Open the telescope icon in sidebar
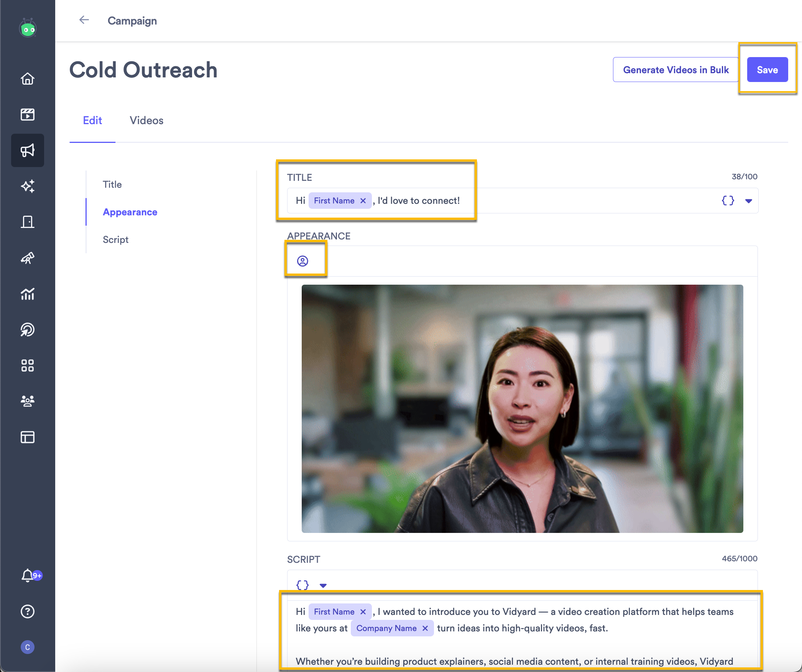Screen dimensions: 802x672 click(28, 258)
